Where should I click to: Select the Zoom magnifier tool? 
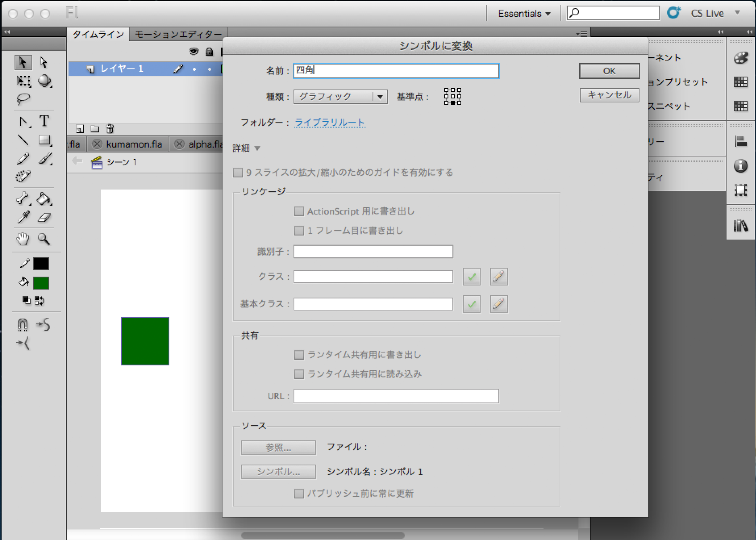click(x=44, y=239)
